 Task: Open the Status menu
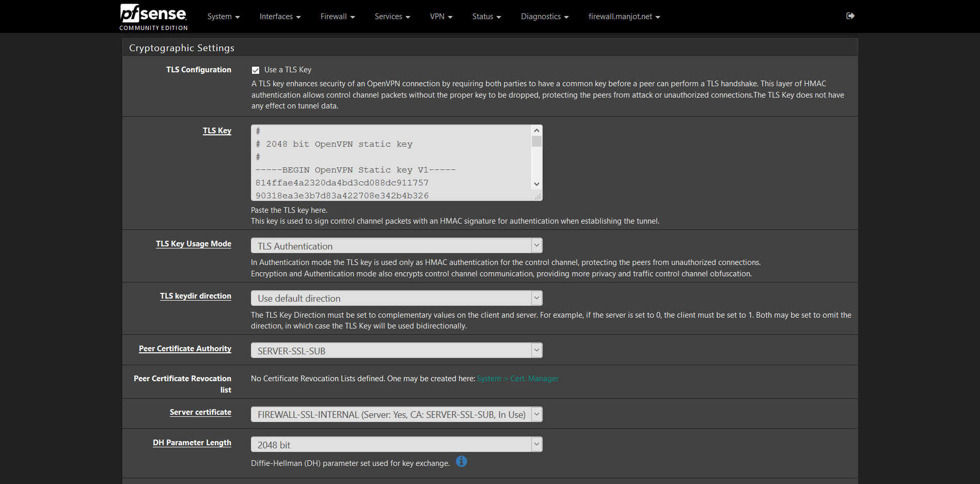(486, 17)
